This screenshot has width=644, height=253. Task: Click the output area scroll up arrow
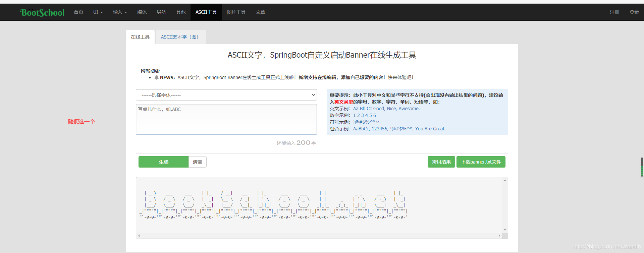click(x=505, y=180)
